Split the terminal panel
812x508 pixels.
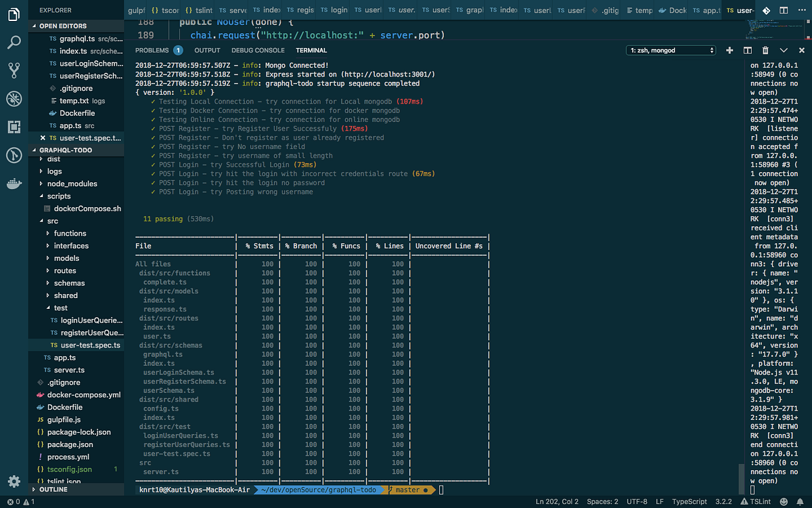coord(748,51)
